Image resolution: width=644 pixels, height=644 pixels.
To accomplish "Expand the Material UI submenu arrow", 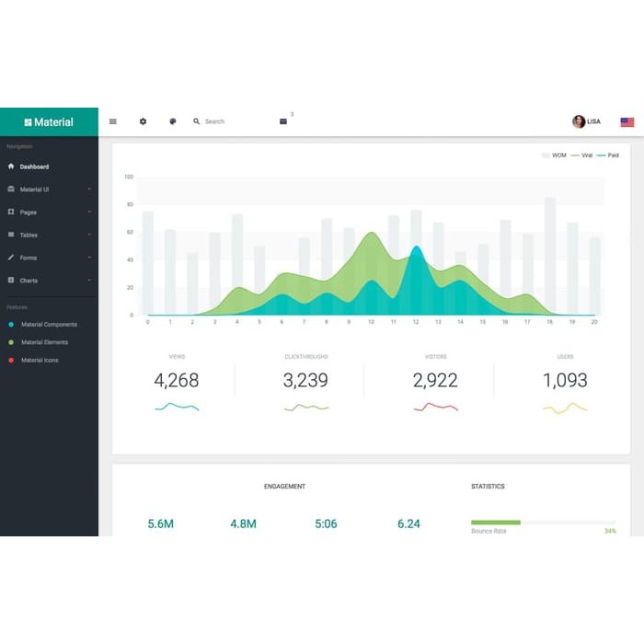I will [89, 190].
